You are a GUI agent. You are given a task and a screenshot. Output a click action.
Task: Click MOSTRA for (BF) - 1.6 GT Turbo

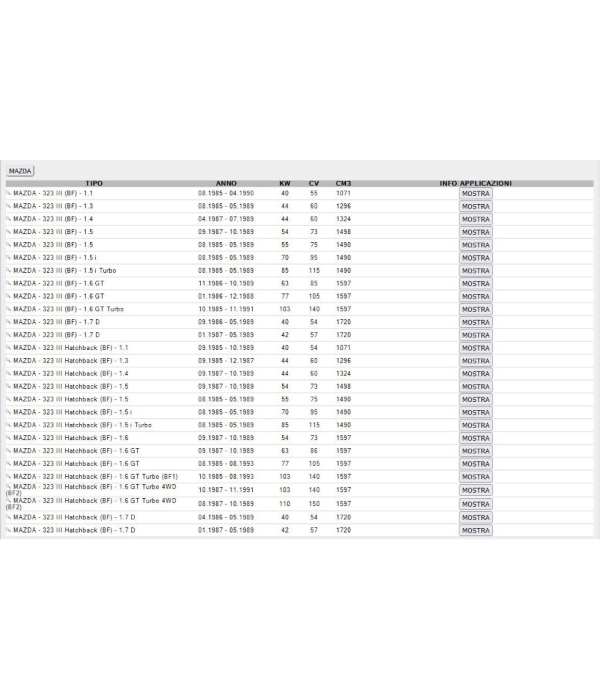point(475,309)
